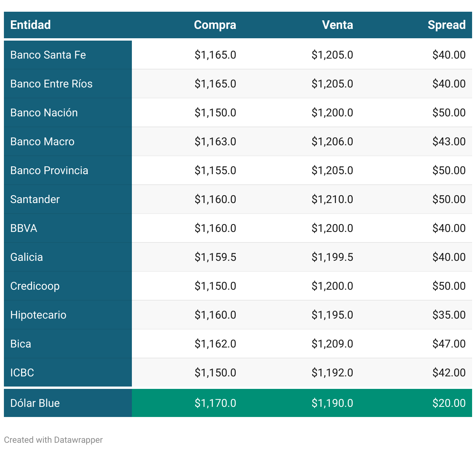Click ICBC's venta value $1,192.0
The width and height of the screenshot is (476, 449).
point(332,373)
